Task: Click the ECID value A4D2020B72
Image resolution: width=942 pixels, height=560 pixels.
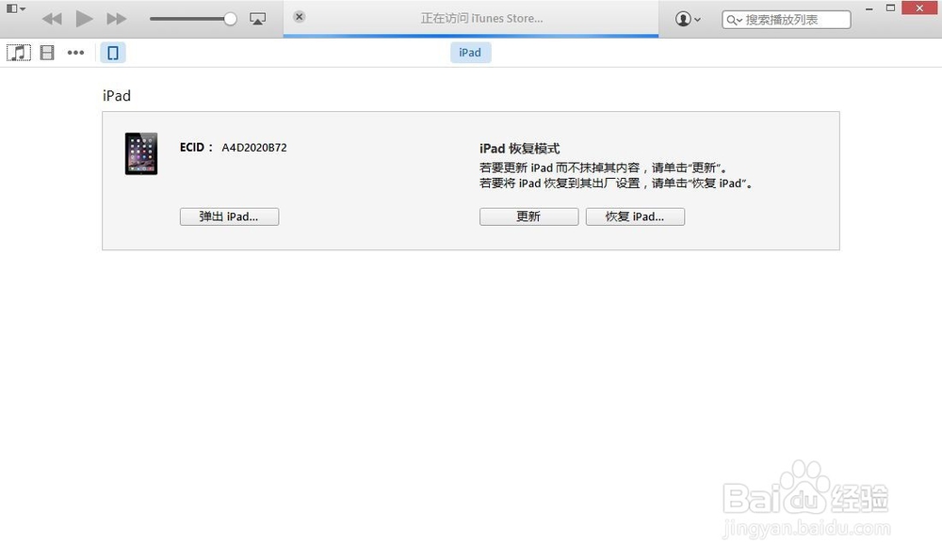Action: point(254,148)
